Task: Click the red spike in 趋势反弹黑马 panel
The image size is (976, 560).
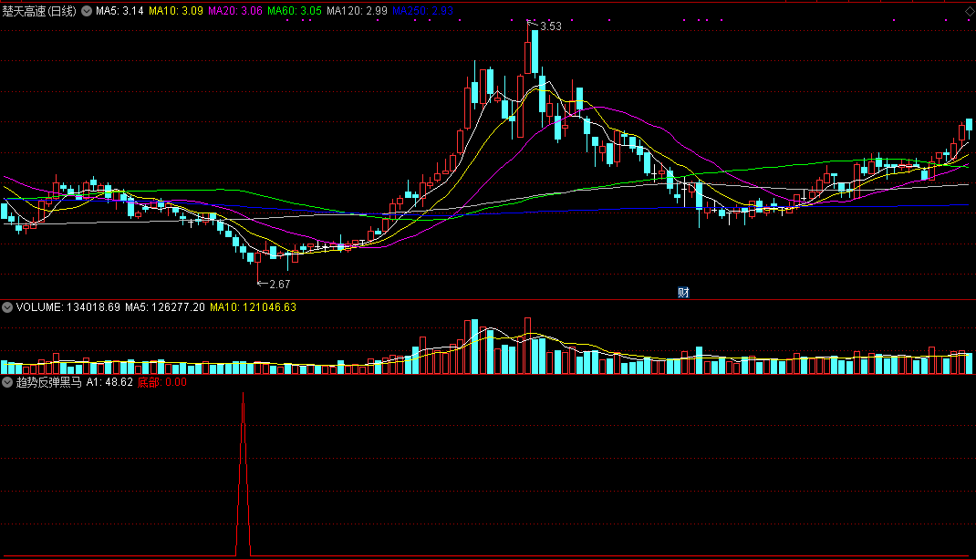Action: pyautogui.click(x=243, y=472)
